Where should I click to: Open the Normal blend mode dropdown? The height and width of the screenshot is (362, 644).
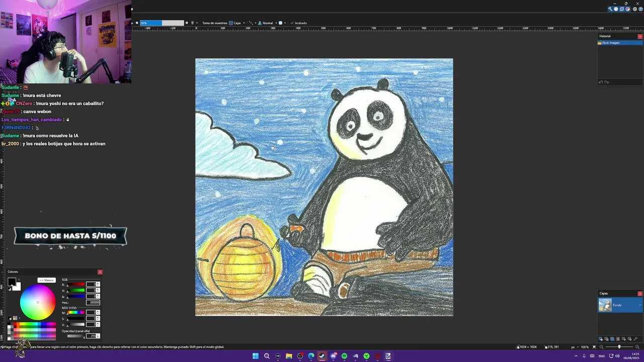click(x=267, y=23)
